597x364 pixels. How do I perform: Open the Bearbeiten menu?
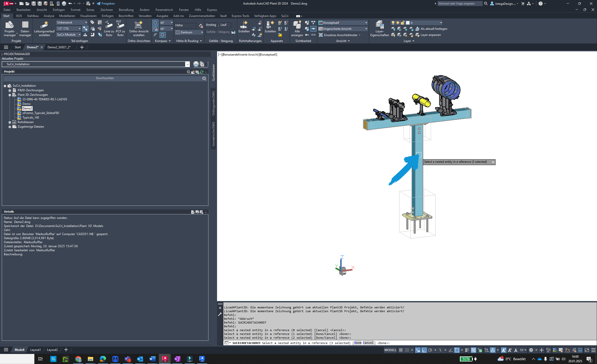click(23, 10)
